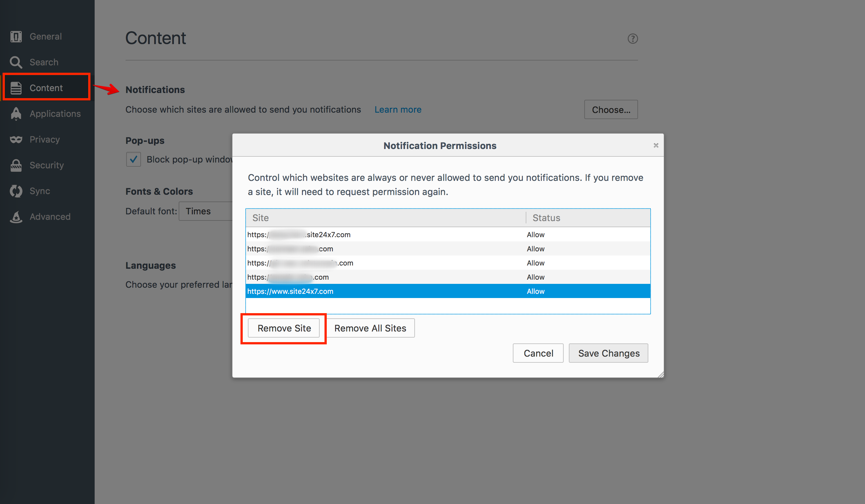Click the Sync arrows icon
The width and height of the screenshot is (865, 504).
point(16,191)
